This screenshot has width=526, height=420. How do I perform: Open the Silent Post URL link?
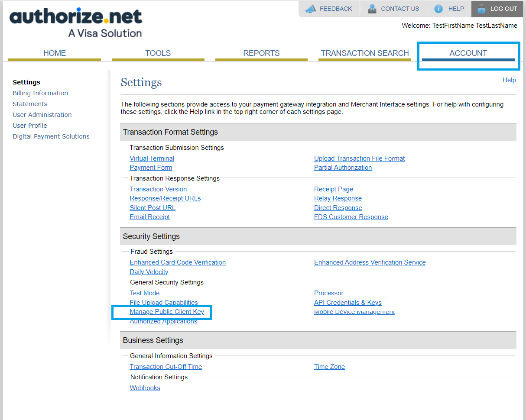[x=153, y=208]
